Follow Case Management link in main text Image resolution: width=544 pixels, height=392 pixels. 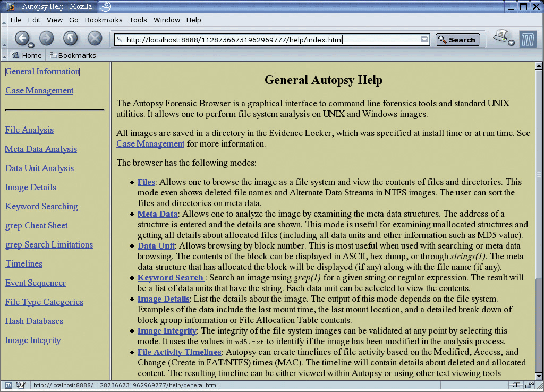pos(150,143)
